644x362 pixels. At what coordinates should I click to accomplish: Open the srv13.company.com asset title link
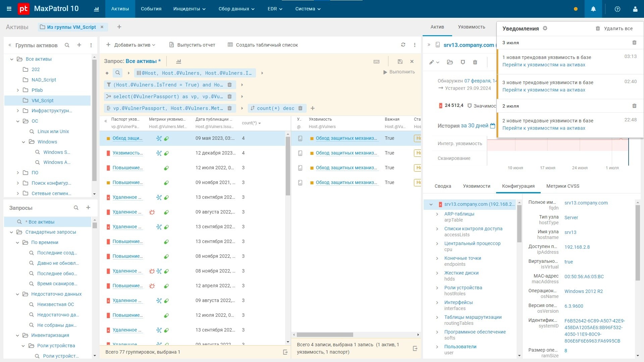point(469,45)
